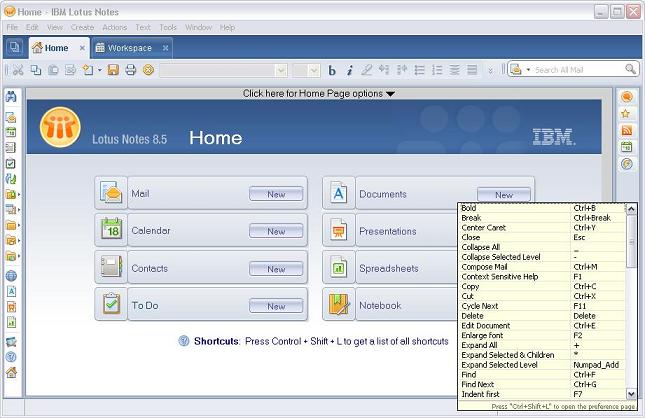Click the bulleted list toolbar icon

pos(419,70)
